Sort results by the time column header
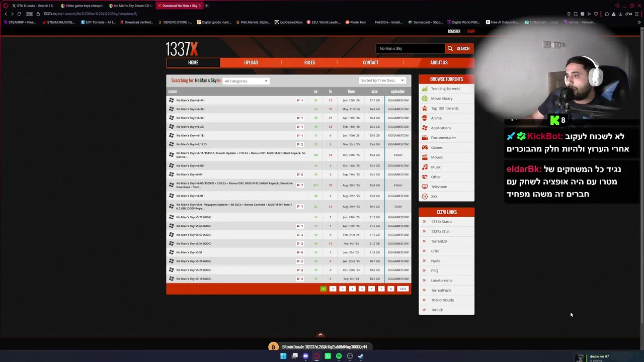This screenshot has height=362, width=644. point(351,92)
